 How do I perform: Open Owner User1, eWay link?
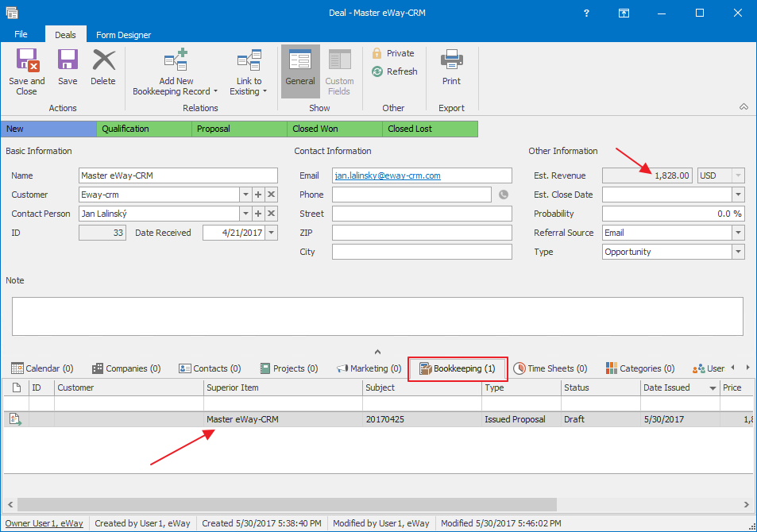[x=44, y=523]
